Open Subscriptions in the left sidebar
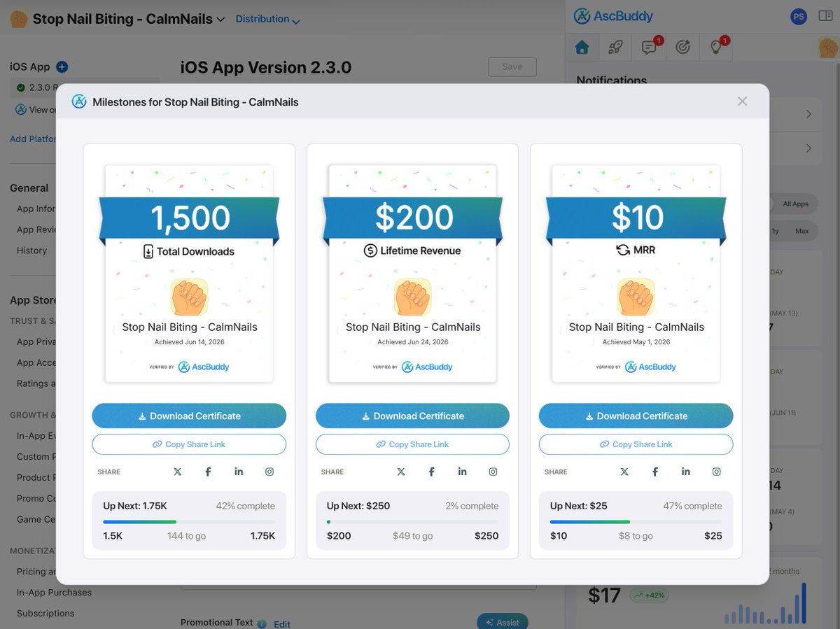This screenshot has height=629, width=840. (45, 613)
